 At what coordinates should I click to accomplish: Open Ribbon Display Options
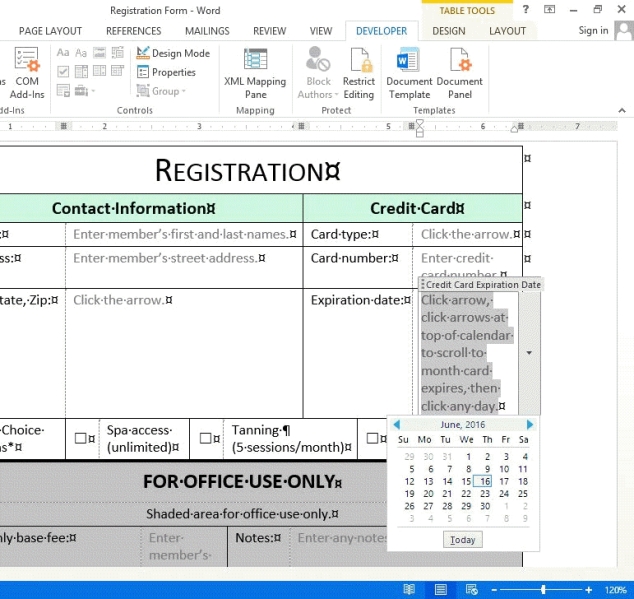[549, 9]
